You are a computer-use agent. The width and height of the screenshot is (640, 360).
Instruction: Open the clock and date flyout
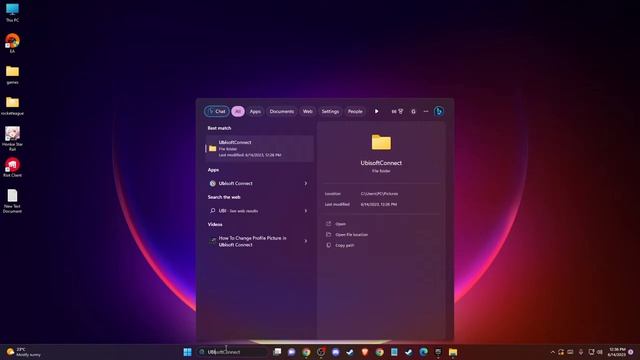click(x=616, y=352)
